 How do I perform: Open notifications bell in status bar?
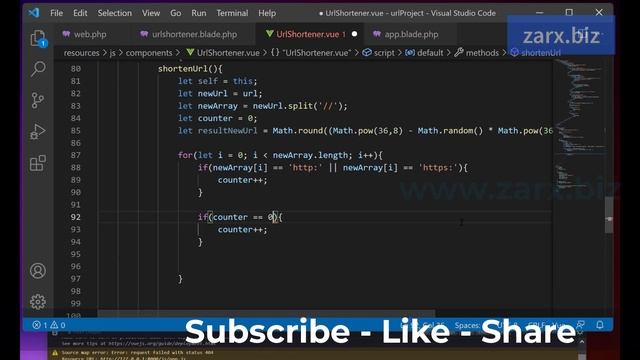click(600, 324)
